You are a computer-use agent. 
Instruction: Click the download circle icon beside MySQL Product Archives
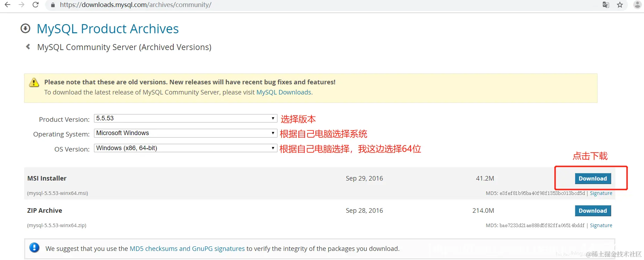point(26,28)
